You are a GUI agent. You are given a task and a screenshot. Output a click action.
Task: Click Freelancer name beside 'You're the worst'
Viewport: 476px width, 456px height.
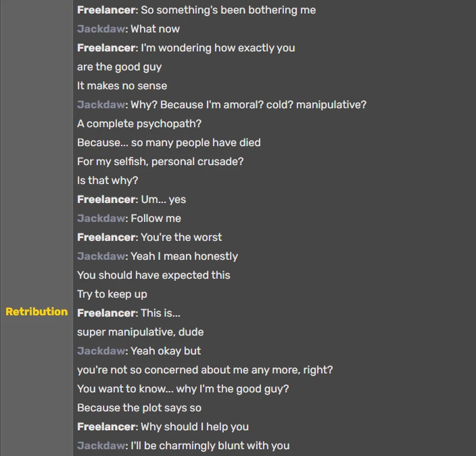coord(106,237)
